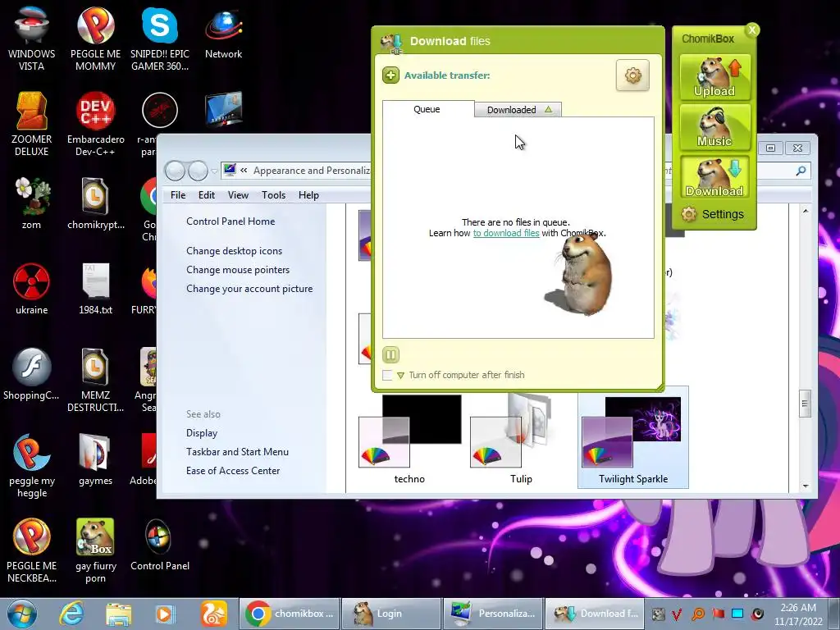Image resolution: width=840 pixels, height=630 pixels.
Task: Open the 1984.txt file icon
Action: [x=95, y=288]
